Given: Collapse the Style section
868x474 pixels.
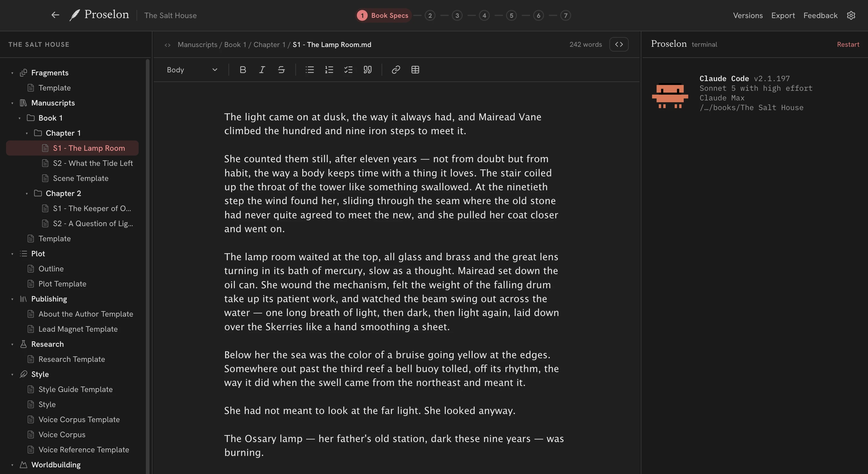Looking at the screenshot, I should pyautogui.click(x=12, y=374).
